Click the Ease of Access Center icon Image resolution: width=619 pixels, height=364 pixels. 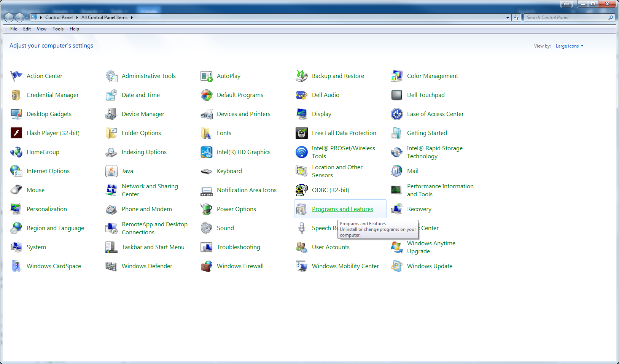[397, 114]
